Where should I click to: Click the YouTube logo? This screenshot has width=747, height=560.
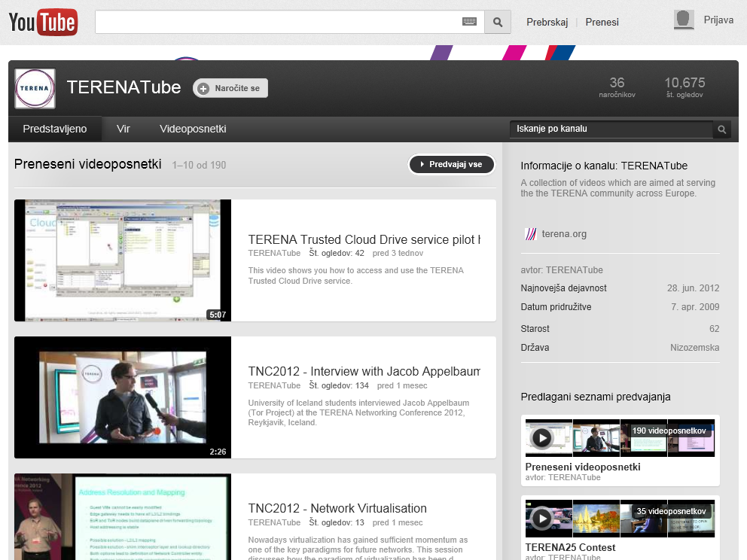click(x=43, y=22)
